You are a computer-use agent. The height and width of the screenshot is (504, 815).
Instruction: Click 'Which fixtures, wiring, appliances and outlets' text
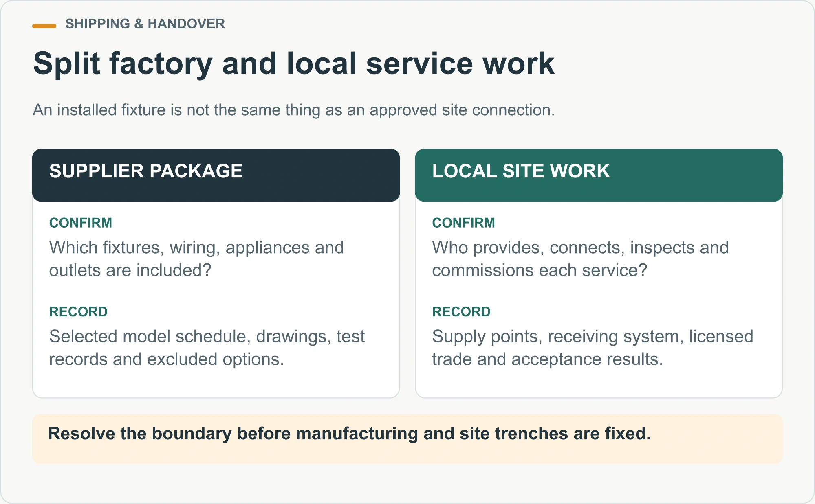click(x=196, y=259)
